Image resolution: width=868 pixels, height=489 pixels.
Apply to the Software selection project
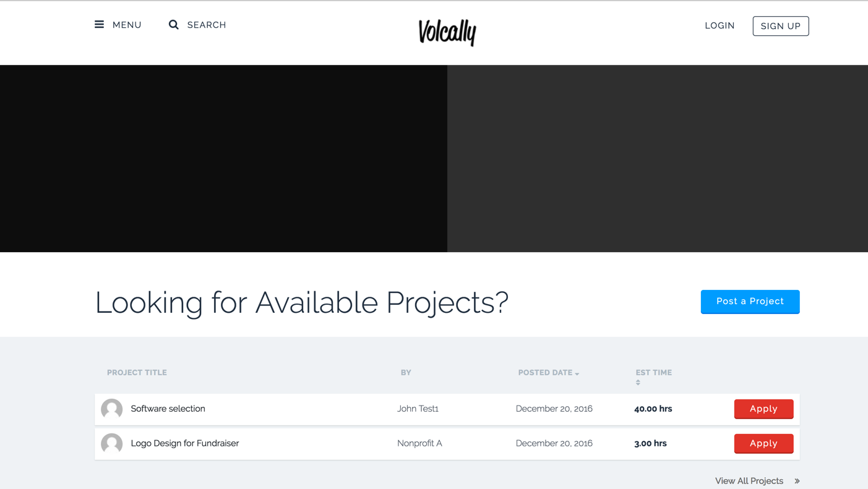pos(763,409)
